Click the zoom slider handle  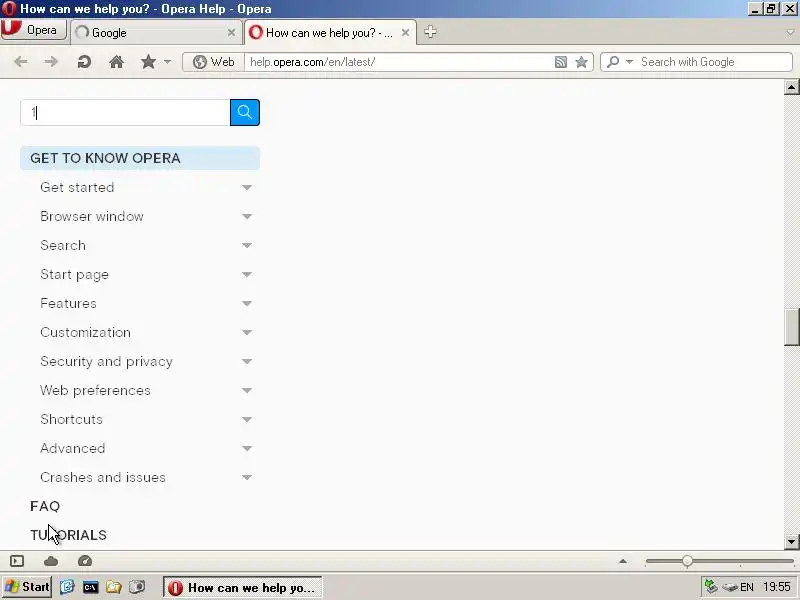(687, 561)
